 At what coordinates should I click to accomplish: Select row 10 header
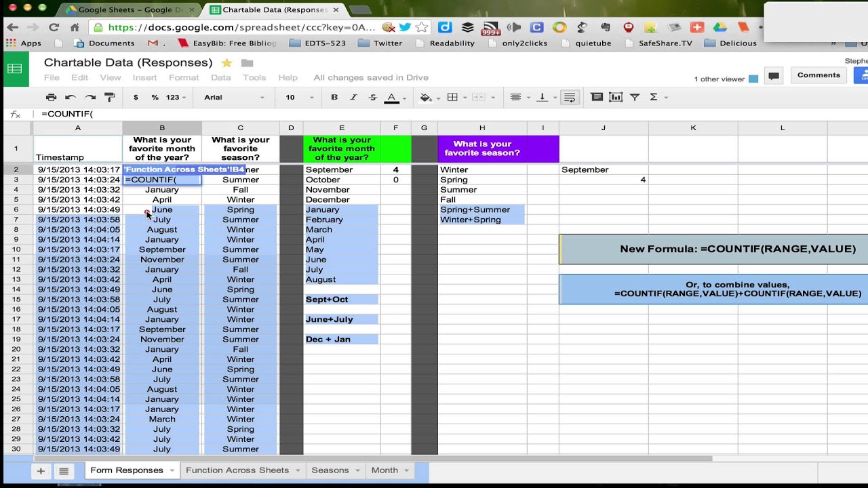click(16, 249)
